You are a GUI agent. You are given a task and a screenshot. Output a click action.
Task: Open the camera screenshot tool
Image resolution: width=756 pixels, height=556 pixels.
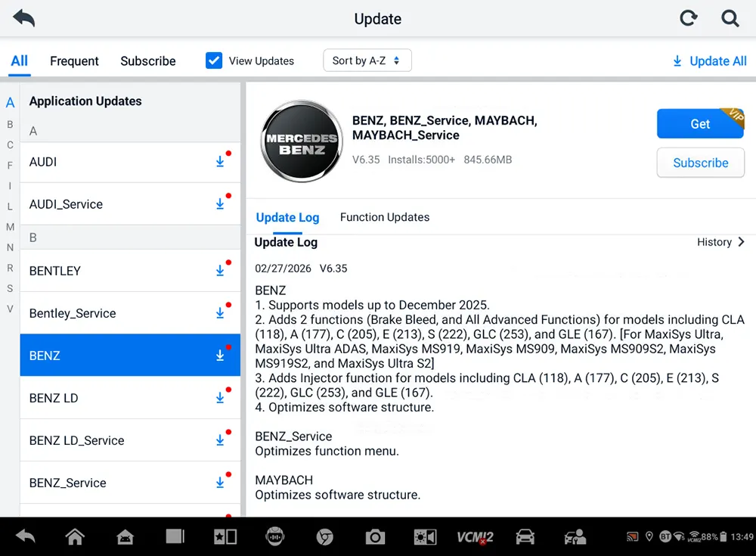pyautogui.click(x=375, y=536)
